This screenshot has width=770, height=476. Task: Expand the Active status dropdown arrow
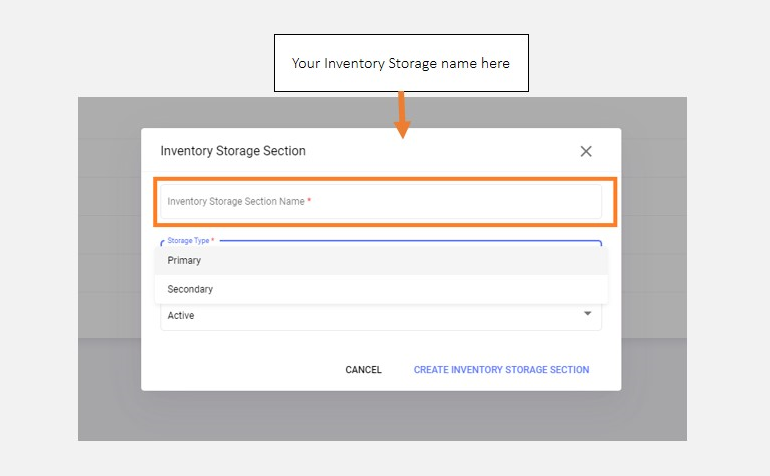click(587, 315)
